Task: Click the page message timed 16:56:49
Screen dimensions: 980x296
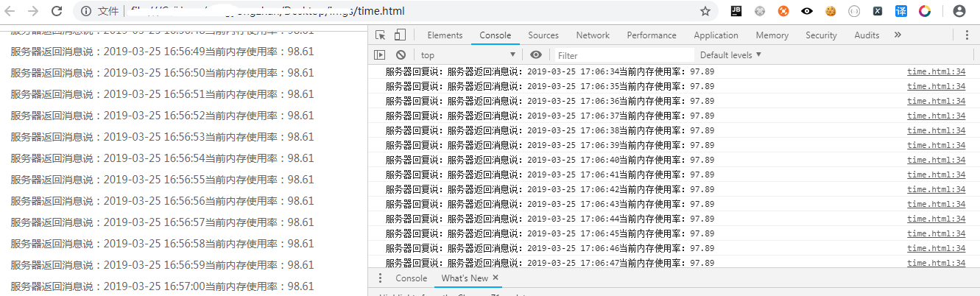Action: [x=162, y=52]
